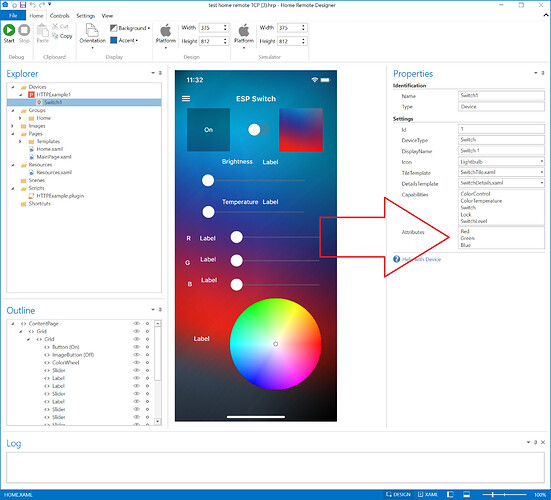Screen dimensions: 551x500
Task: Open the Orientation icon in Display group
Action: click(92, 31)
